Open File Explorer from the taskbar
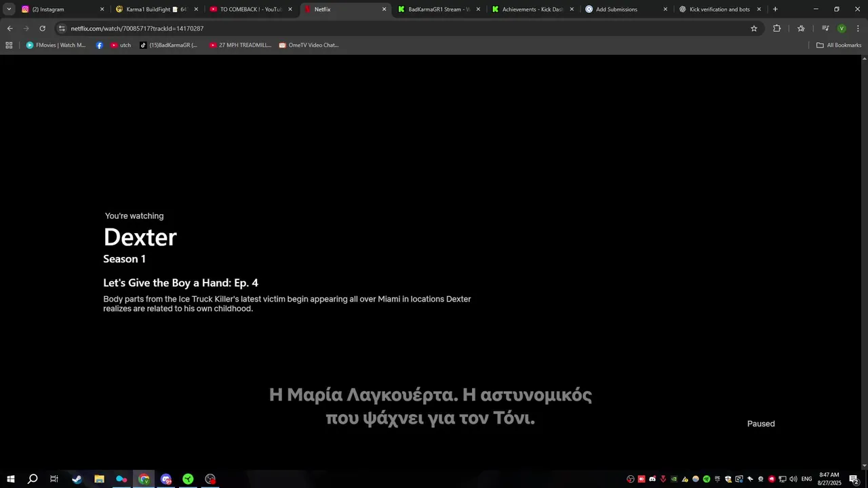 pos(99,479)
